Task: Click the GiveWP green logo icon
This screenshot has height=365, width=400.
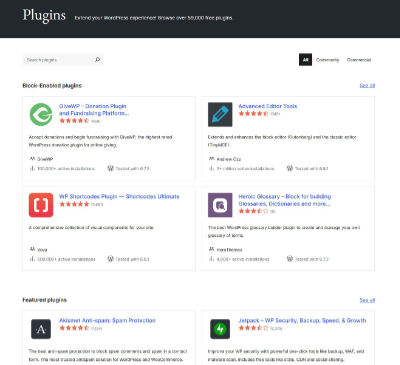Action: click(41, 114)
